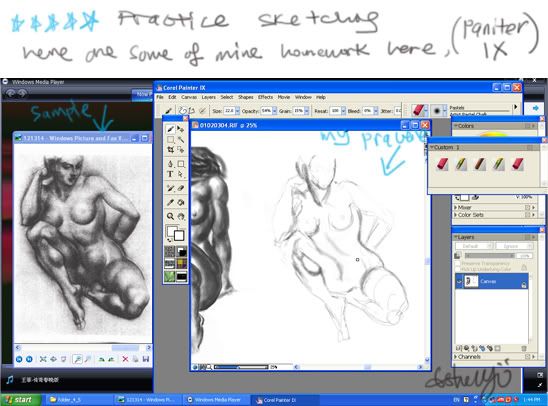Open the Weave selector in the toolbox
Screen dimensions: 548x406
[x=181, y=263]
